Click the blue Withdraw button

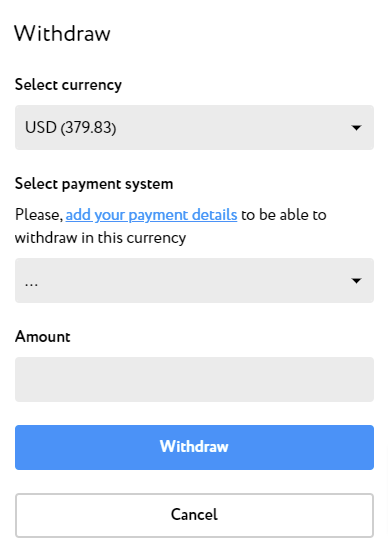[194, 447]
